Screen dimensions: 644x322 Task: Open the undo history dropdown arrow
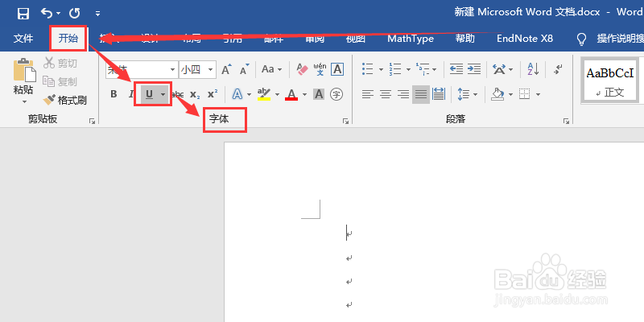pos(58,14)
